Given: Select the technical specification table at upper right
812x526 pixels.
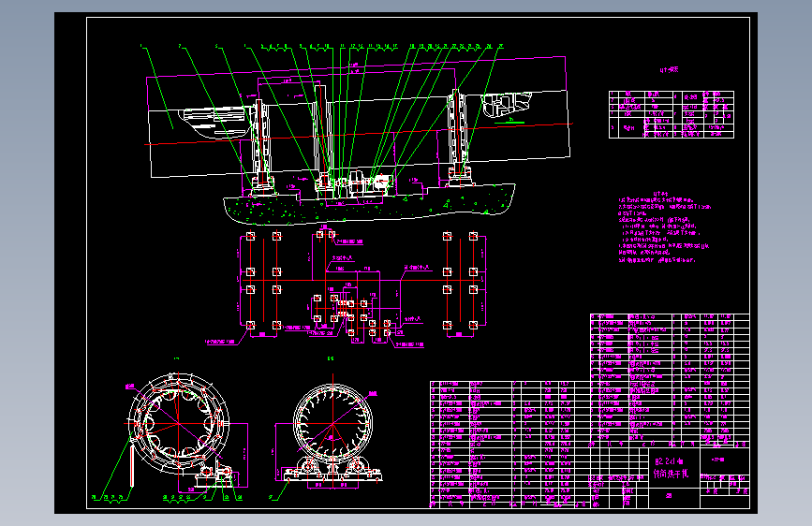Looking at the screenshot, I should (x=672, y=114).
